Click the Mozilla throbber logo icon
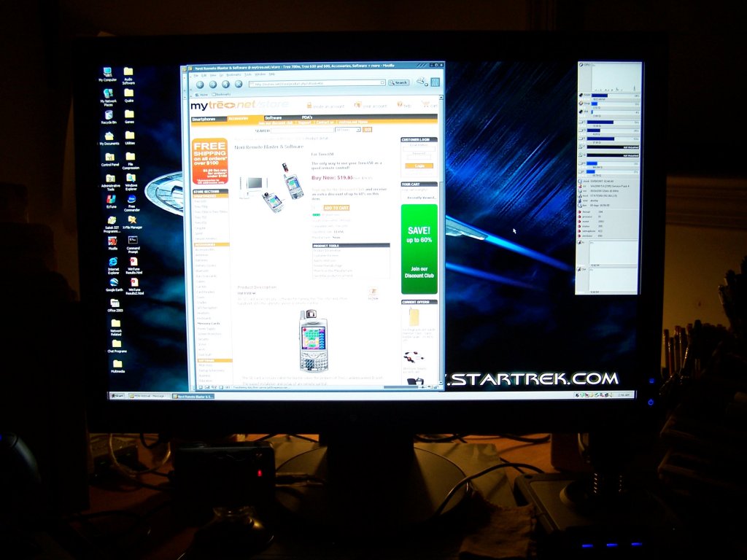This screenshot has width=747, height=560. [435, 82]
